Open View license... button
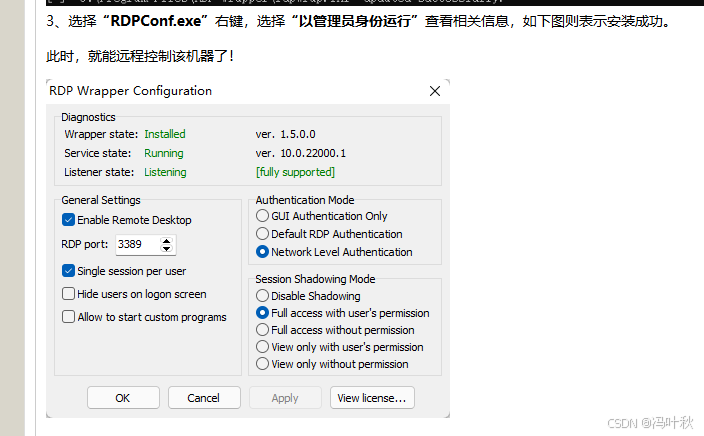 point(372,398)
